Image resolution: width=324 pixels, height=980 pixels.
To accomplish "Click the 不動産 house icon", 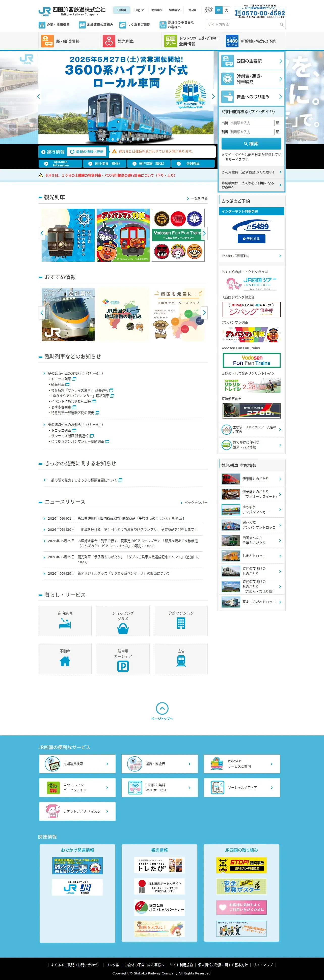I will 65,661.
